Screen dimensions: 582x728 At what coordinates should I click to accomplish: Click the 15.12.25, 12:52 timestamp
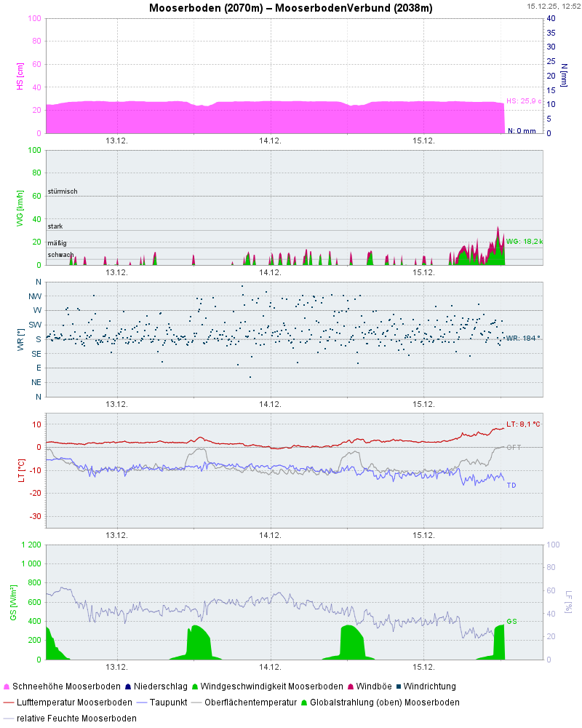553,6
